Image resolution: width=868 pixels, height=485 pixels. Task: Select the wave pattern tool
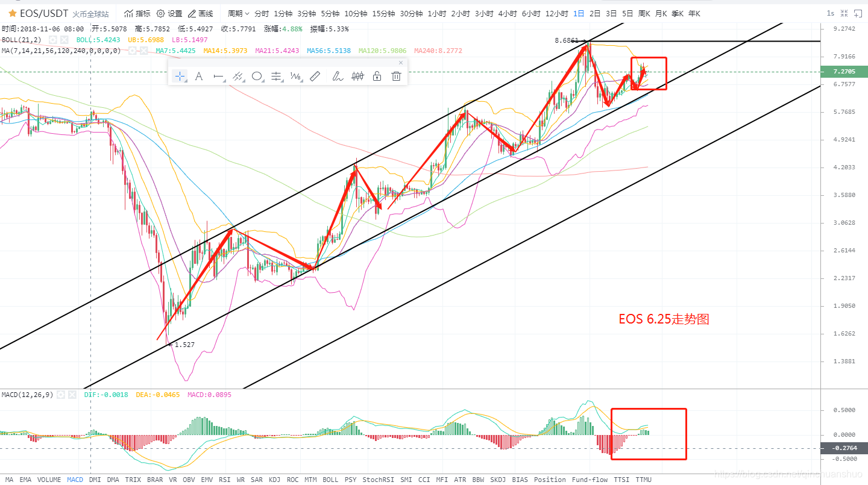point(296,76)
